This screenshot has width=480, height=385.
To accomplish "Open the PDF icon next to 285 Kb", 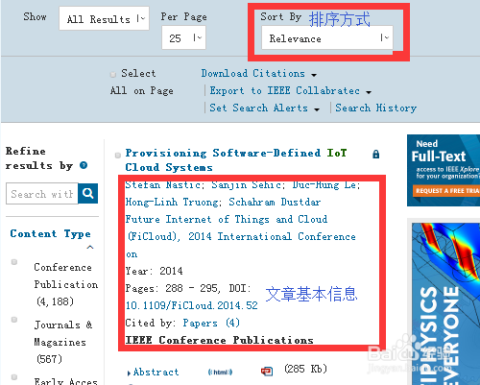I will coord(267,371).
